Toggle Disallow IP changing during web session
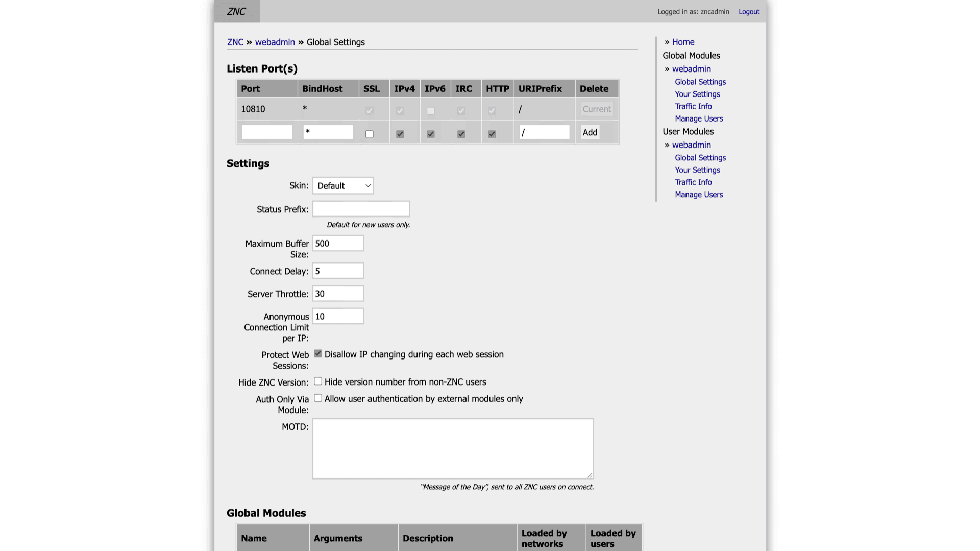Viewport: 980px width, 551px height. click(318, 353)
